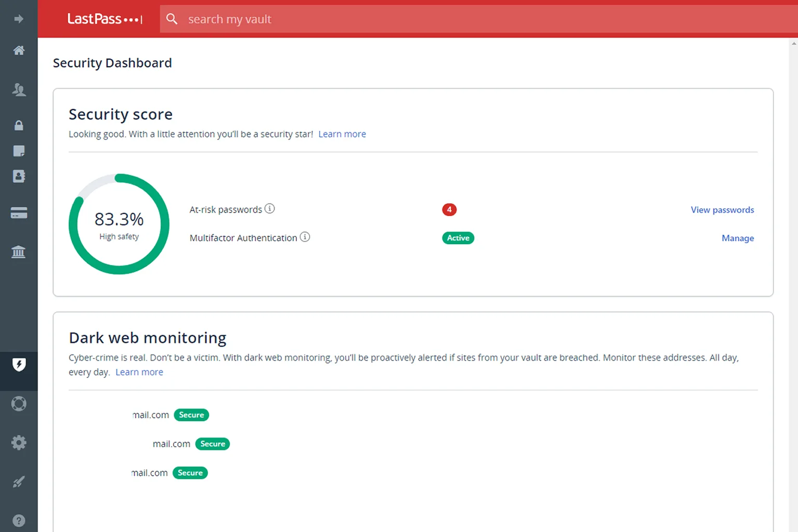Open the Sharing Center people icon

pyautogui.click(x=19, y=90)
